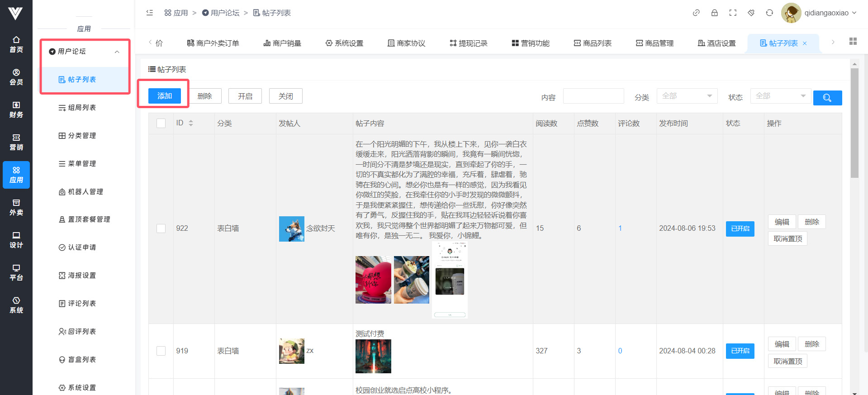Open the tab grid view icon
Viewport: 868px width, 395px height.
pyautogui.click(x=853, y=42)
